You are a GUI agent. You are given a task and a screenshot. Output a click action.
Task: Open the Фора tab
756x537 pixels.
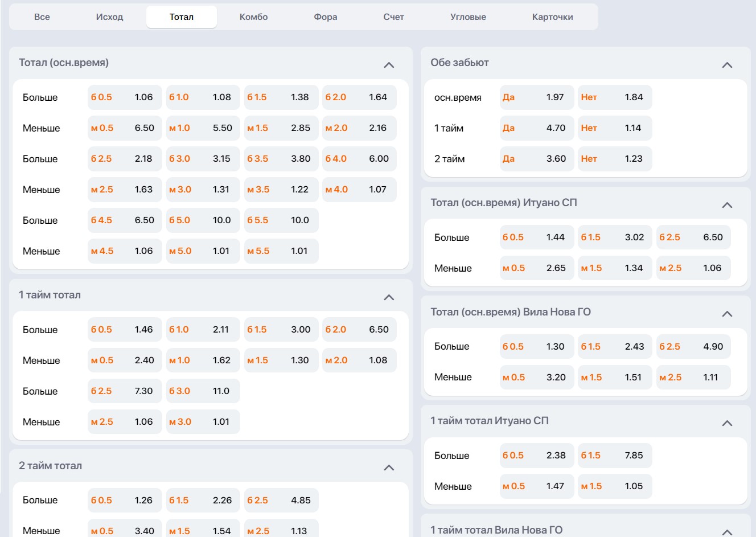coord(325,17)
